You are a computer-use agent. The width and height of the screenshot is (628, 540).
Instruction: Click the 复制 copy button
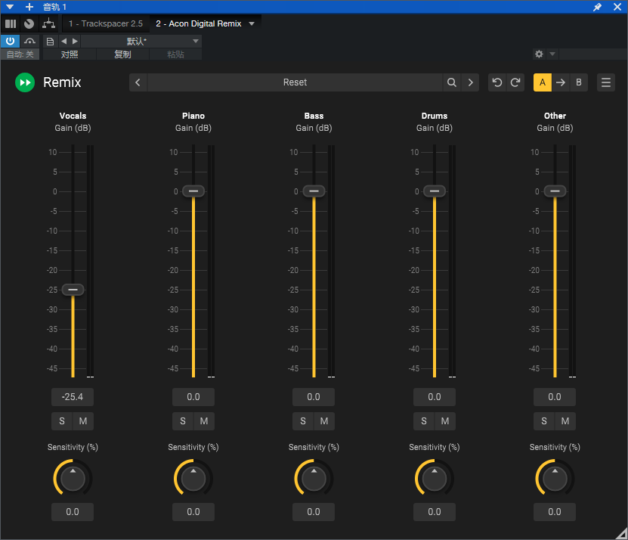(122, 54)
